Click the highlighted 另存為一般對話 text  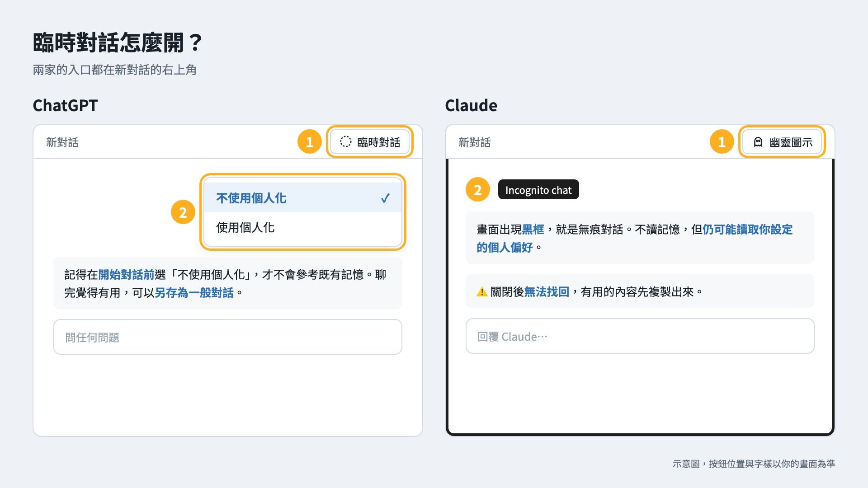pos(194,293)
